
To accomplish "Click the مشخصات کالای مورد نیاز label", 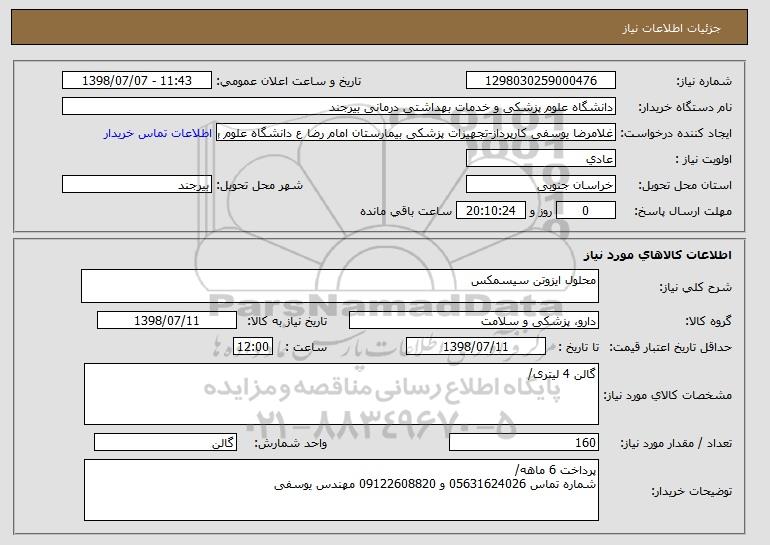I will tap(668, 395).
